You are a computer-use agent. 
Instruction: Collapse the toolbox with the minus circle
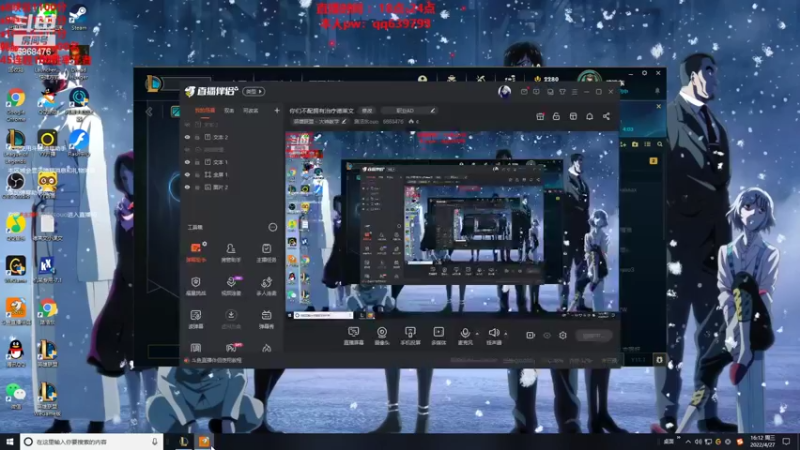[272, 227]
